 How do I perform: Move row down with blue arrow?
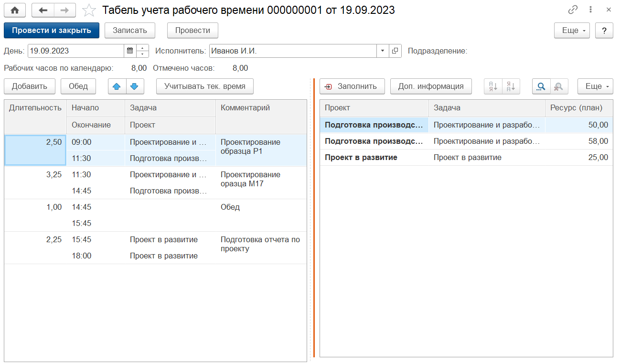point(134,86)
